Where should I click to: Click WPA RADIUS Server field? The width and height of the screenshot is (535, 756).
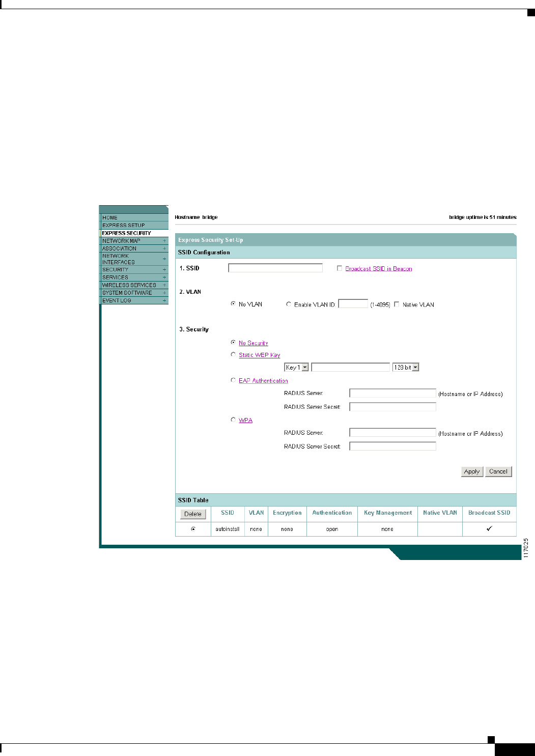(393, 433)
